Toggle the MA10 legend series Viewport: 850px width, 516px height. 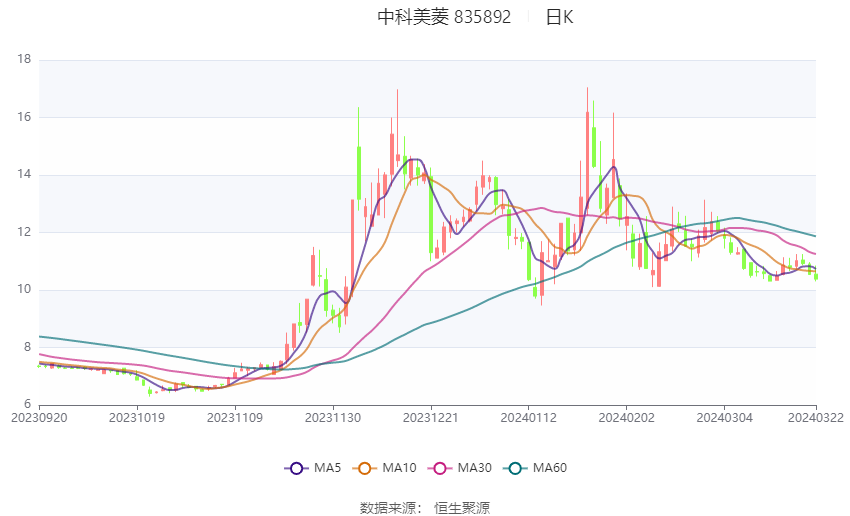click(x=384, y=468)
